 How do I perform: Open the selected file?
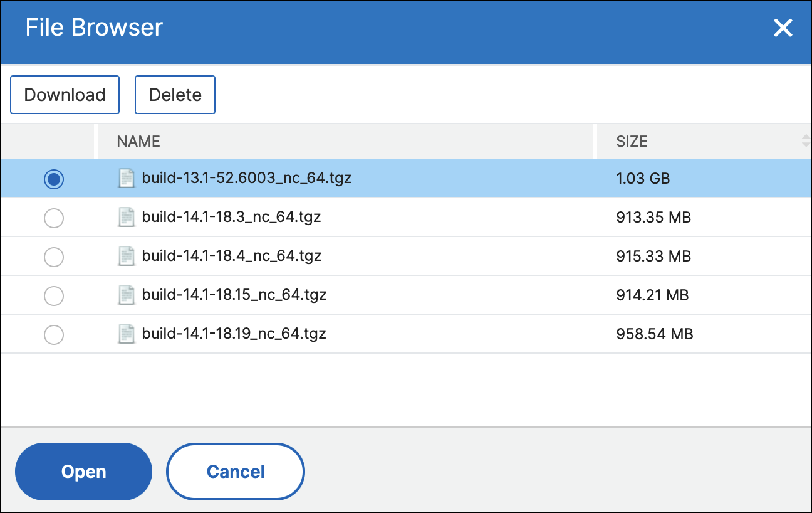click(83, 472)
